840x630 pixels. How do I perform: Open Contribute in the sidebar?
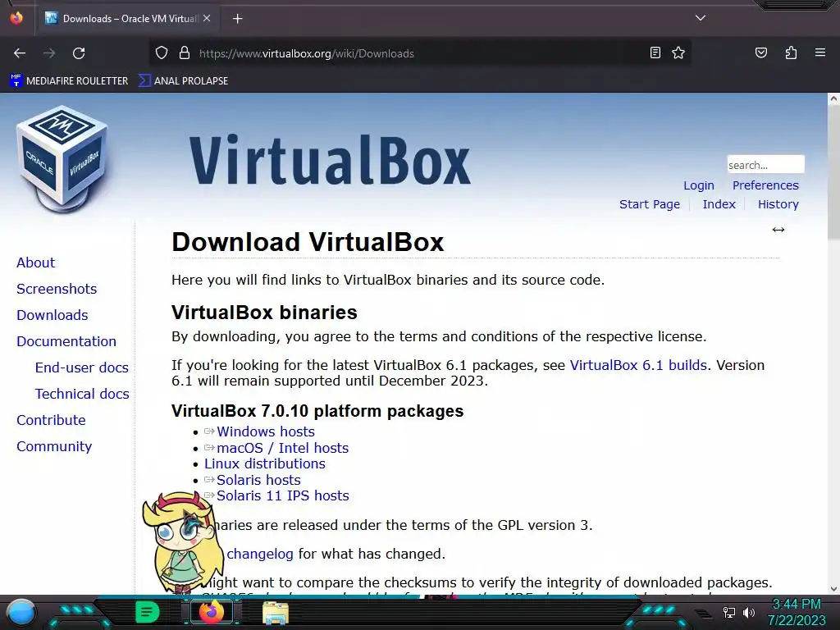pyautogui.click(x=51, y=420)
